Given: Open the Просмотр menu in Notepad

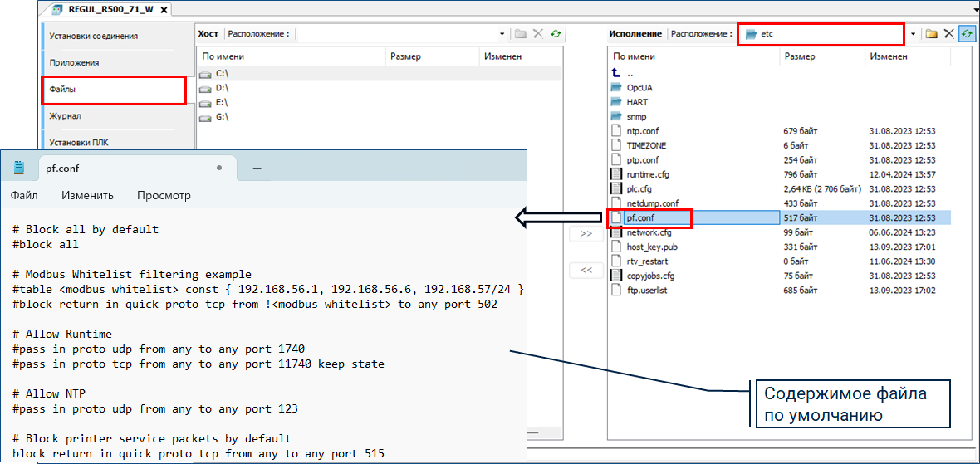Looking at the screenshot, I should 164,196.
